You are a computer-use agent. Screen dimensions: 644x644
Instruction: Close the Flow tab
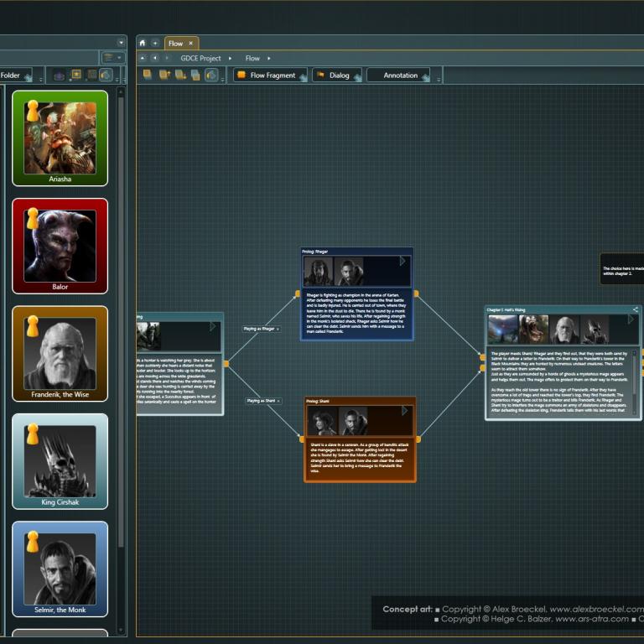tap(191, 43)
